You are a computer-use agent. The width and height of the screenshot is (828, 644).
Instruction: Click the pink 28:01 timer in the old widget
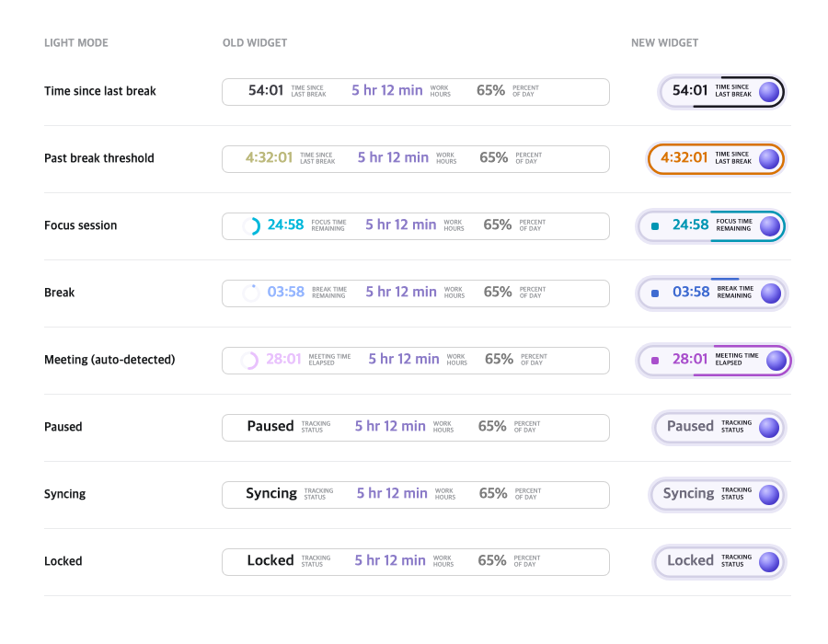pos(283,359)
